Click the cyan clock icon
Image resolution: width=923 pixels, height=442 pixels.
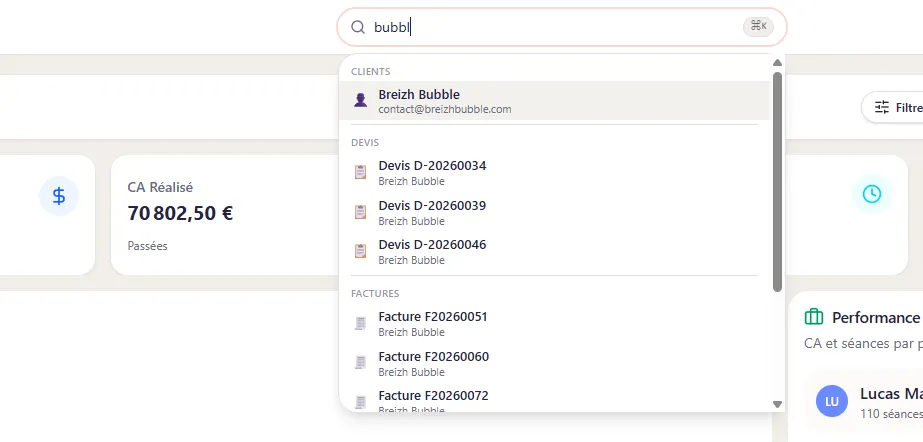[x=872, y=194]
